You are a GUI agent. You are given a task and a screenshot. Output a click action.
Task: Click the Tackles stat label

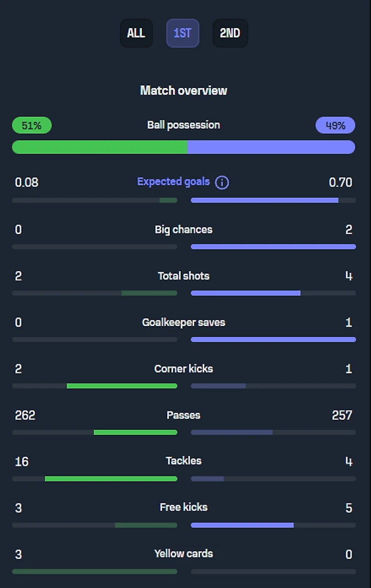183,461
